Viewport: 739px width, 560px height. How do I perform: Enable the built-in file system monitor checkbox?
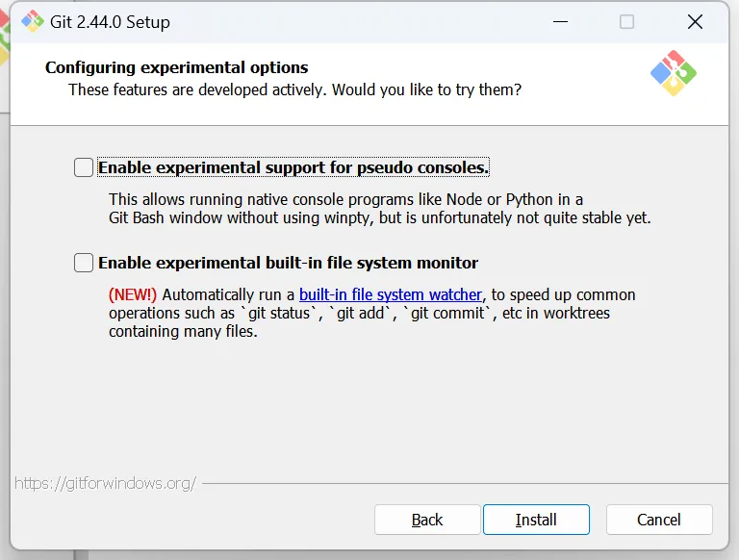pyautogui.click(x=84, y=263)
